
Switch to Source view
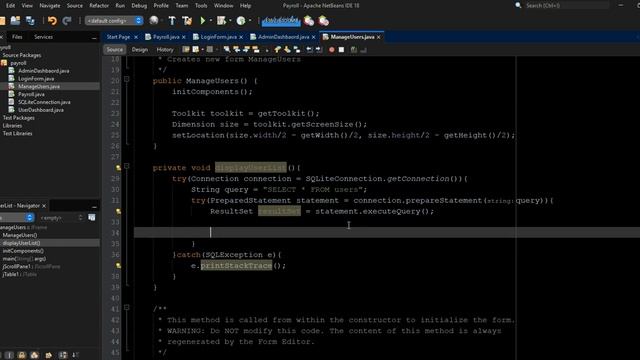114,50
